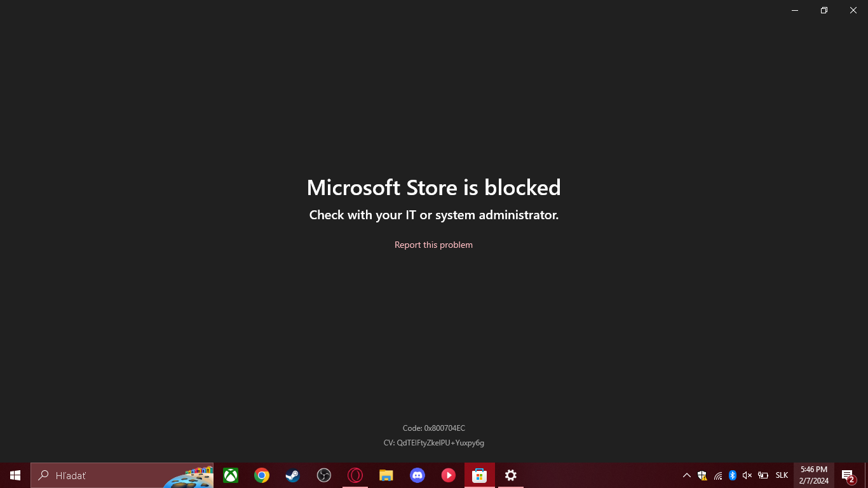Click the Bluetooth tray icon
868x488 pixels.
pyautogui.click(x=733, y=475)
